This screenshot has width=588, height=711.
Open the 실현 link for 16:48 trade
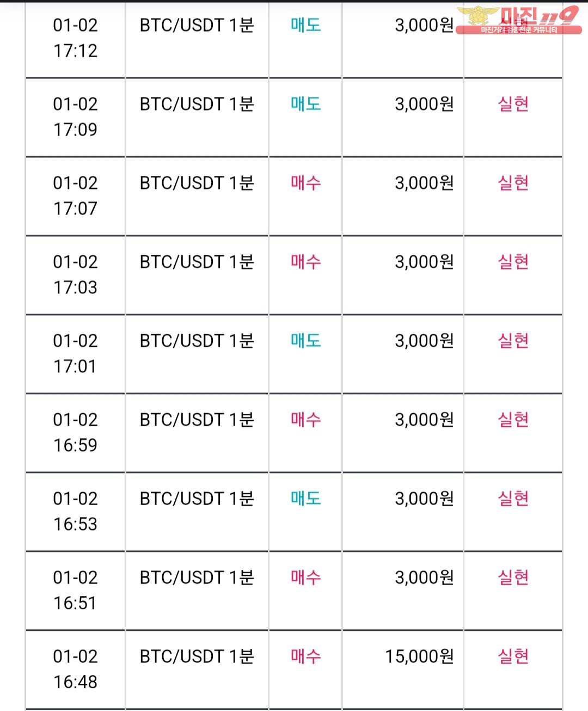pyautogui.click(x=513, y=657)
